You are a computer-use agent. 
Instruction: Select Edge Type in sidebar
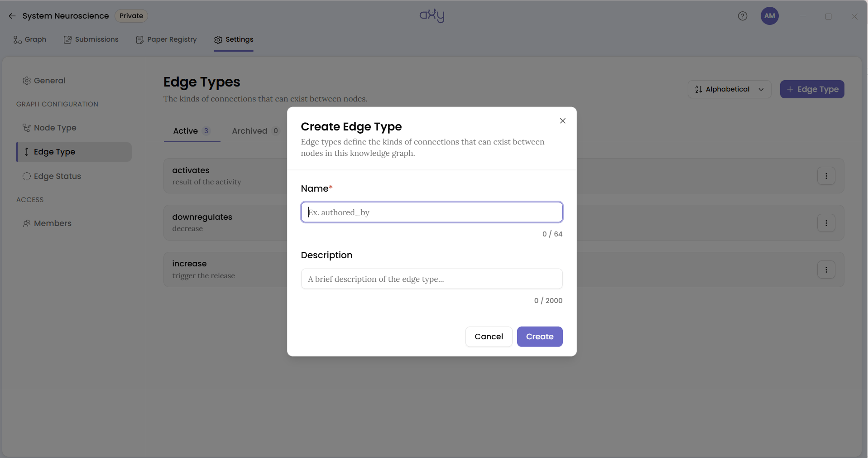pyautogui.click(x=74, y=152)
